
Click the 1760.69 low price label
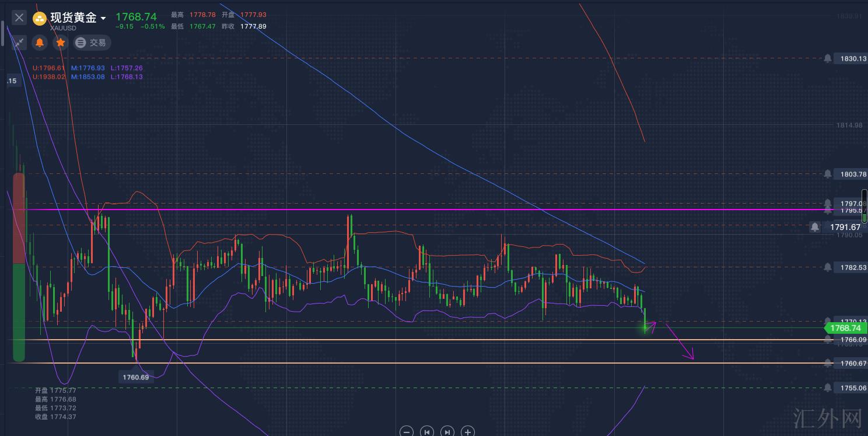point(135,377)
